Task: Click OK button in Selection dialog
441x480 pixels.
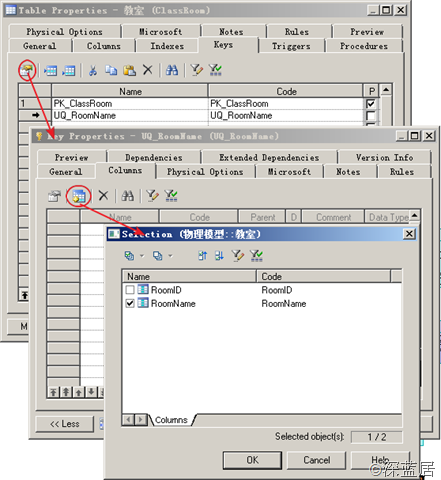Action: tap(252, 460)
